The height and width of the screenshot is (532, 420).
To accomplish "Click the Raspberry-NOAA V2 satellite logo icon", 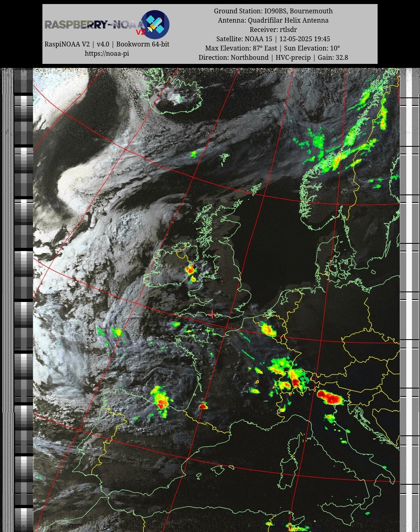I will (155, 24).
